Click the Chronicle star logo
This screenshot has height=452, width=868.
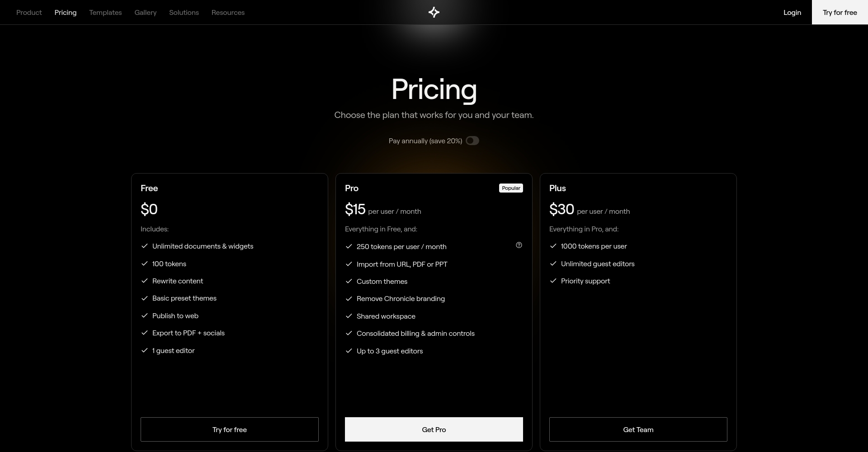(434, 12)
